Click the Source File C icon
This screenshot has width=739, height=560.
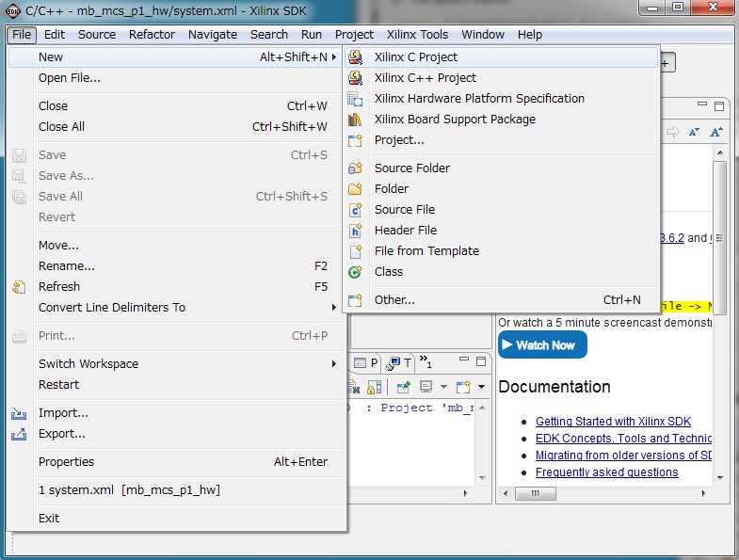pos(355,209)
